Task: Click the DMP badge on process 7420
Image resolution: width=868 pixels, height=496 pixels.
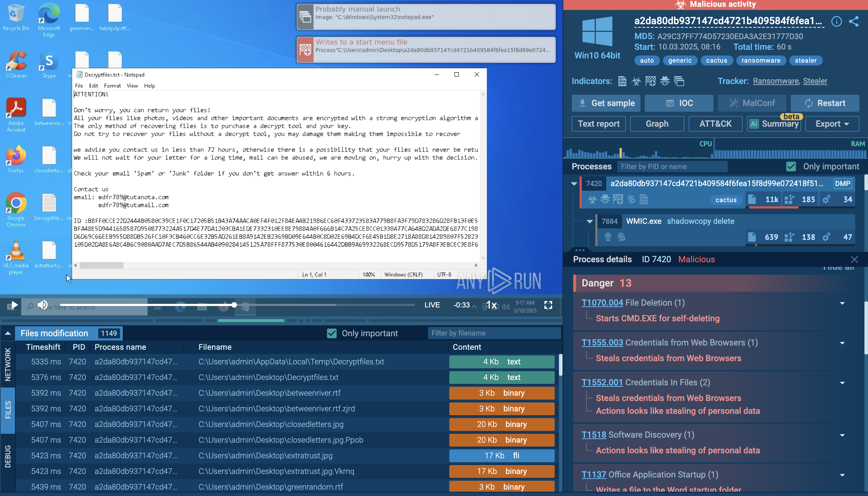Action: (842, 184)
